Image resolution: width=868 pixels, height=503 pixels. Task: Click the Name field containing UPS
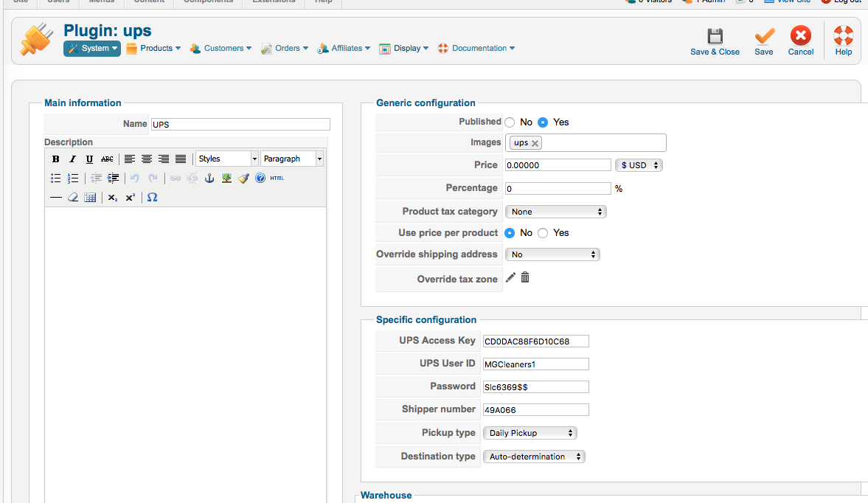[x=240, y=125]
